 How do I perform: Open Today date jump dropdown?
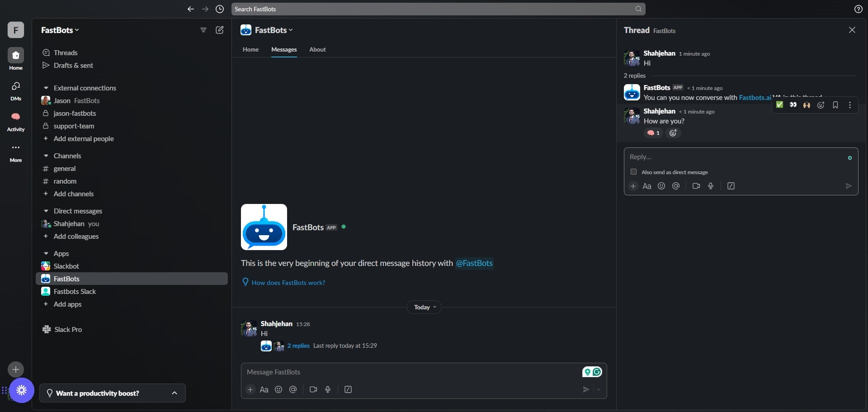[424, 307]
